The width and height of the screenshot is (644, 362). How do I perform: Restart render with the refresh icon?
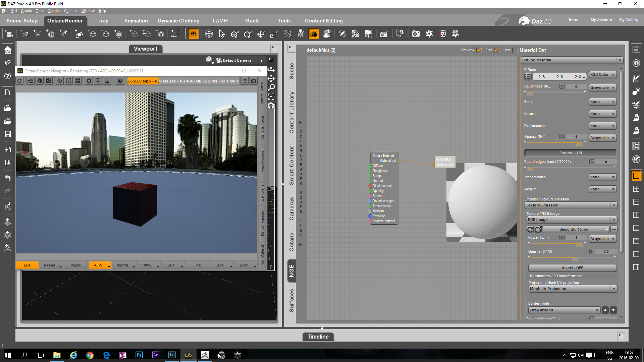20,81
